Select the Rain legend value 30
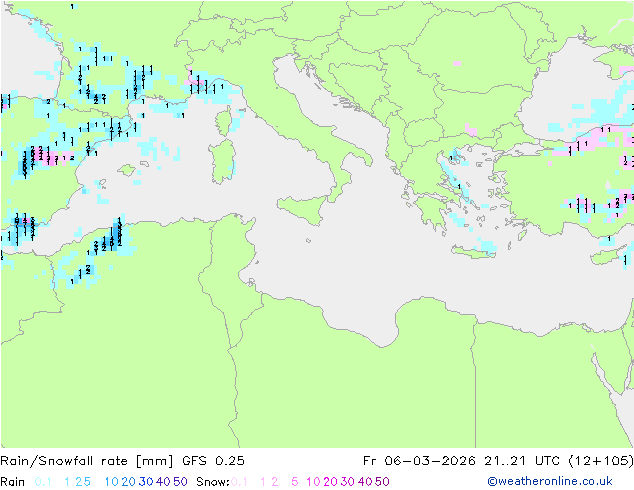The image size is (634, 490). click(146, 482)
